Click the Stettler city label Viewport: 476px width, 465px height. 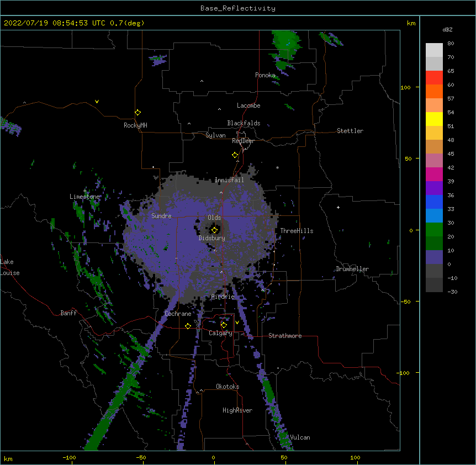350,131
